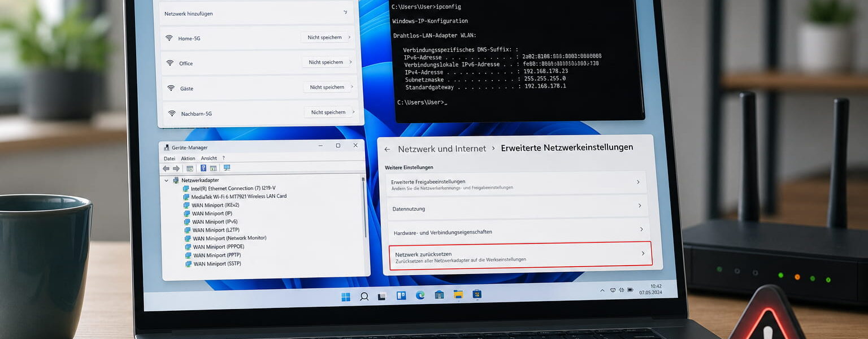Click the icon next to WAN Miniport (SSTP)
This screenshot has width=868, height=339.
[189, 264]
